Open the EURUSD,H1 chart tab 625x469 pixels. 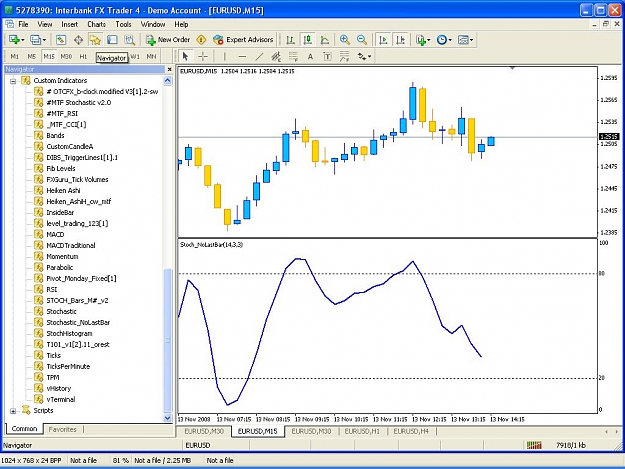(x=362, y=432)
